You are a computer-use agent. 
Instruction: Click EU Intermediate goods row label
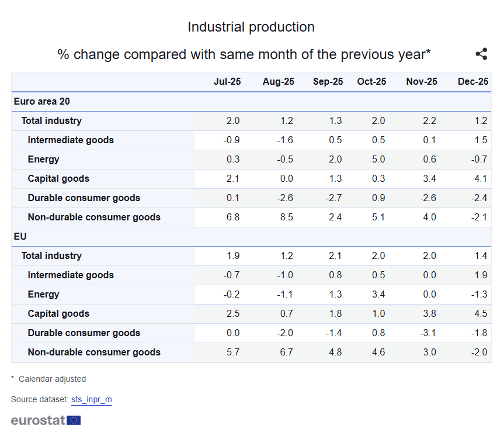pos(71,275)
